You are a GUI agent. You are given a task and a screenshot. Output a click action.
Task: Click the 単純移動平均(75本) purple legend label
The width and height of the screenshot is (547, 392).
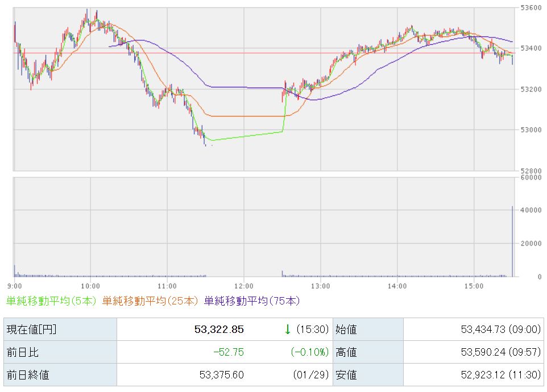click(251, 301)
